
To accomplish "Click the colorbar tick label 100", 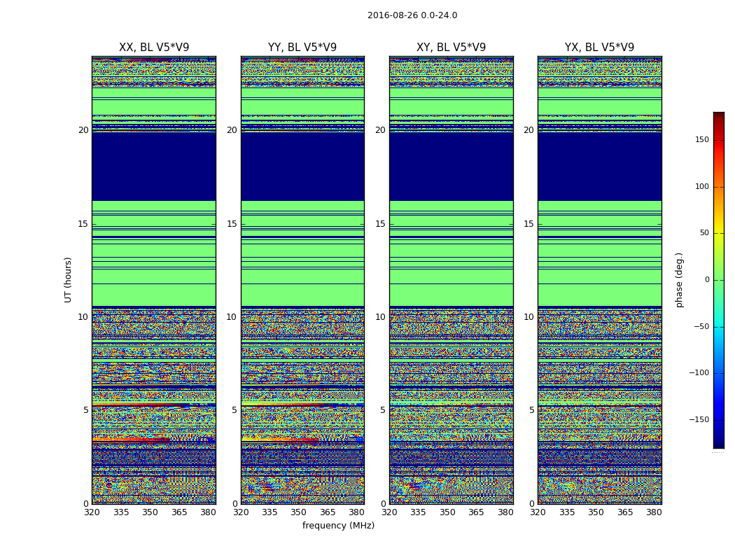I will pyautogui.click(x=701, y=186).
